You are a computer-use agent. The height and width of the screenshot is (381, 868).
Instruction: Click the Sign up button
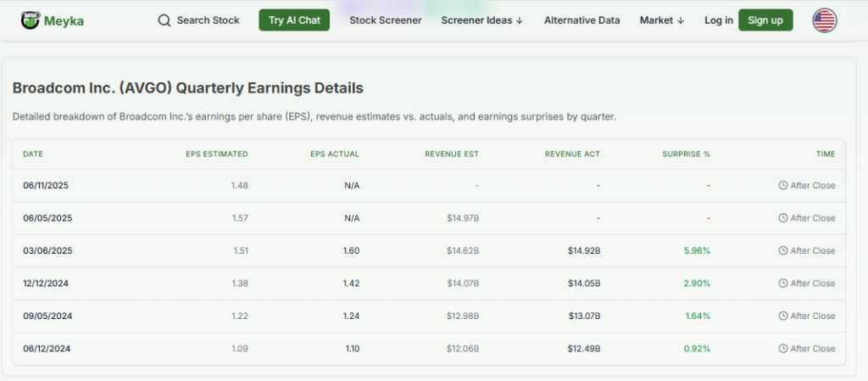click(765, 20)
